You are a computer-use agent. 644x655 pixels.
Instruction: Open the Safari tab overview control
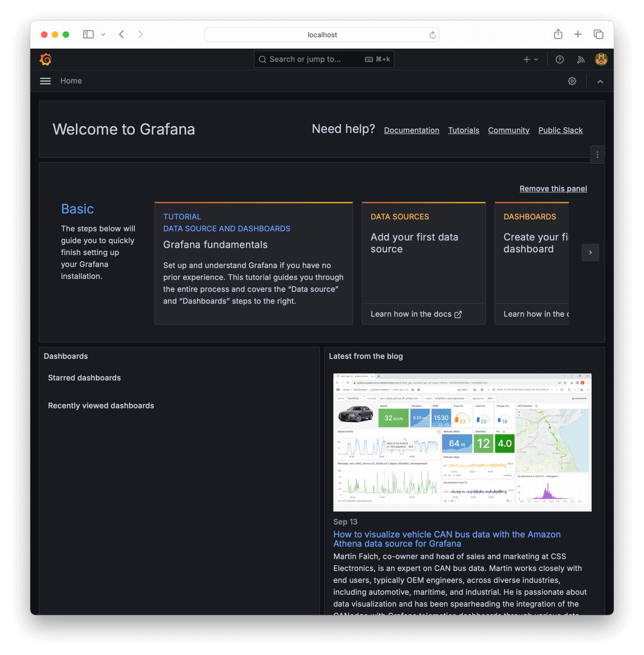599,35
